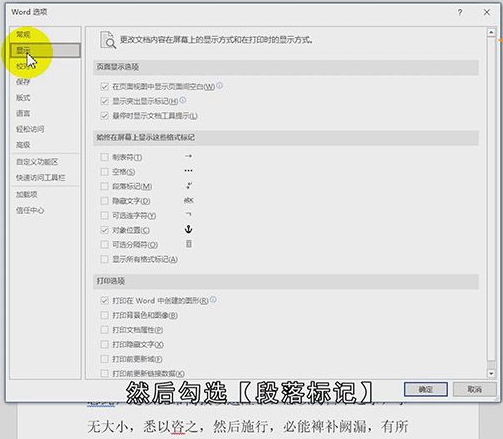Open the 保存 options category

pyautogui.click(x=23, y=82)
